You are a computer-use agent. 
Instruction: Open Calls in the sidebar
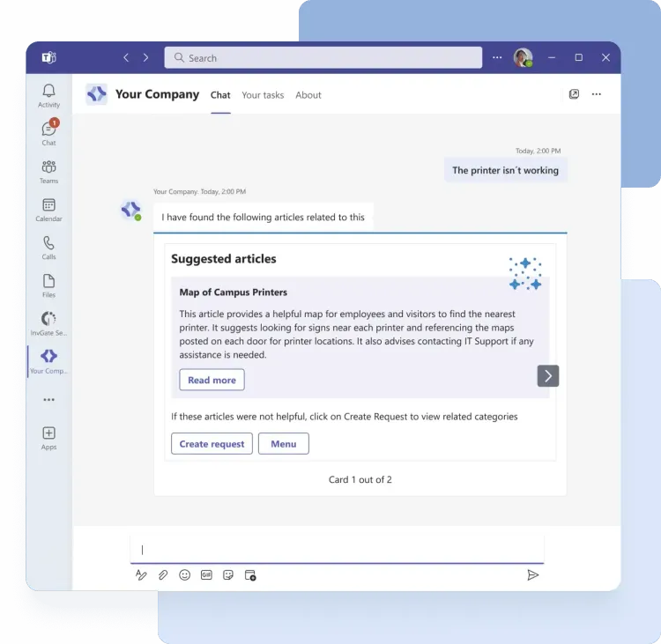click(x=48, y=247)
